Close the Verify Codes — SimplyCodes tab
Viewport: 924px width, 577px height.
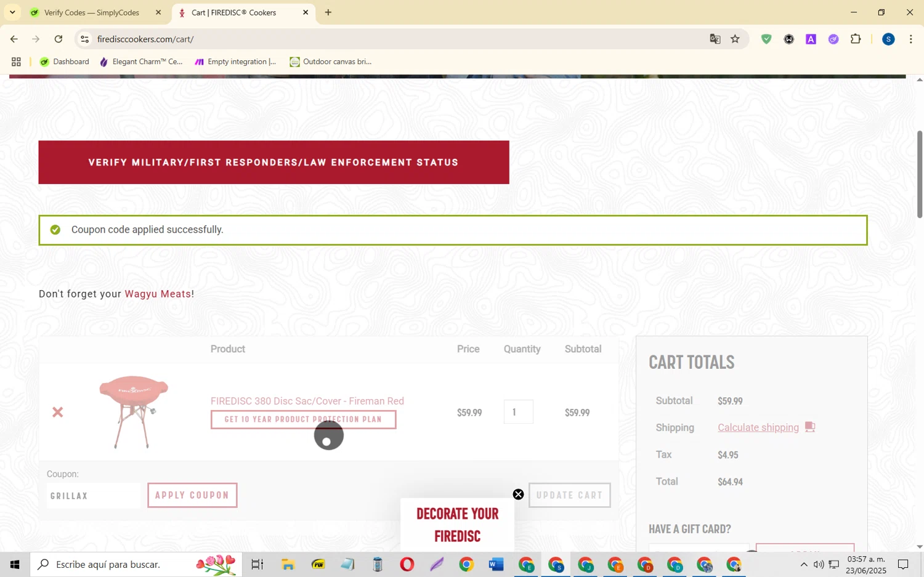coord(158,12)
